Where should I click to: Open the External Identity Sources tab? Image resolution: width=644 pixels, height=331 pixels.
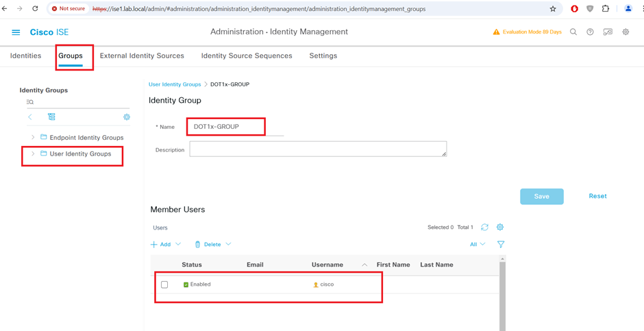point(142,56)
